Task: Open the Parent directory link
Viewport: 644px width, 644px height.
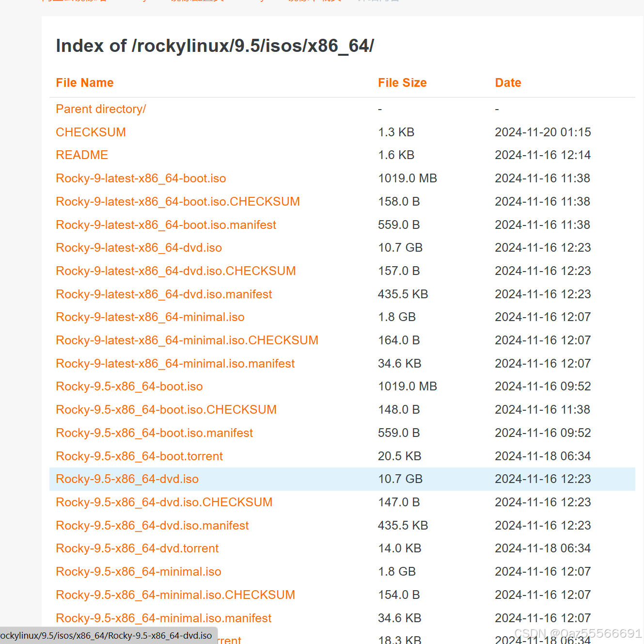Action: [x=101, y=109]
